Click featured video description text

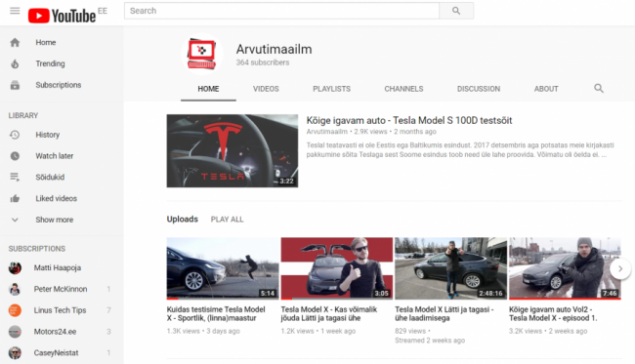(460, 149)
